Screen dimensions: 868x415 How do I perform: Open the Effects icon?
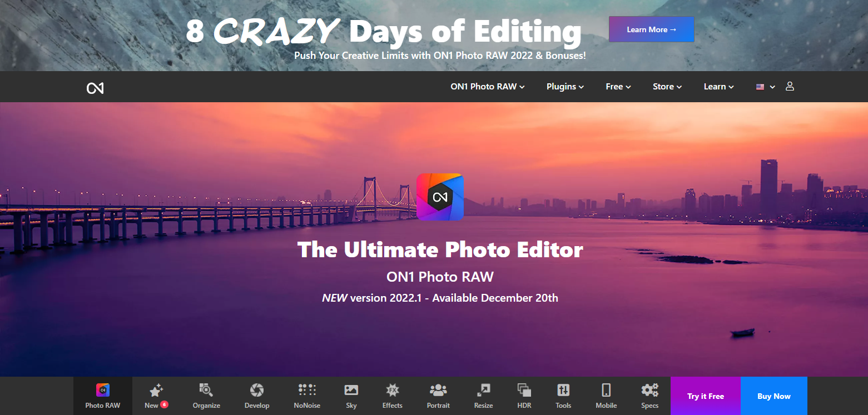[393, 390]
